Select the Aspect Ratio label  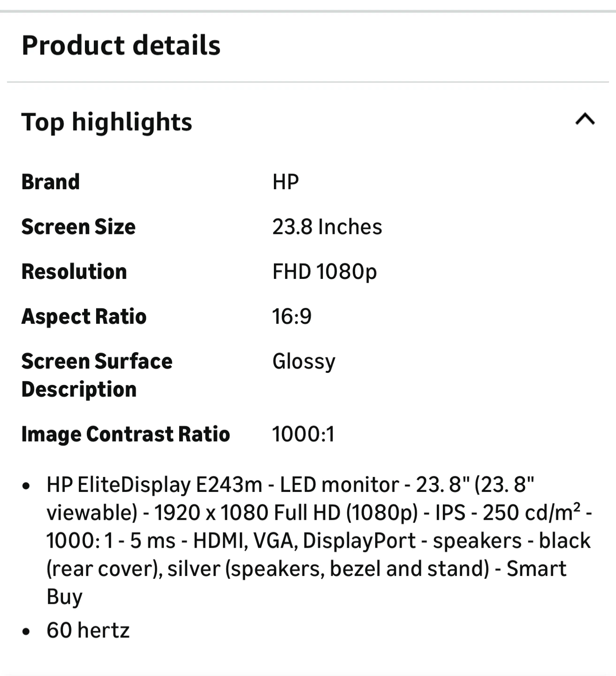pyautogui.click(x=84, y=316)
